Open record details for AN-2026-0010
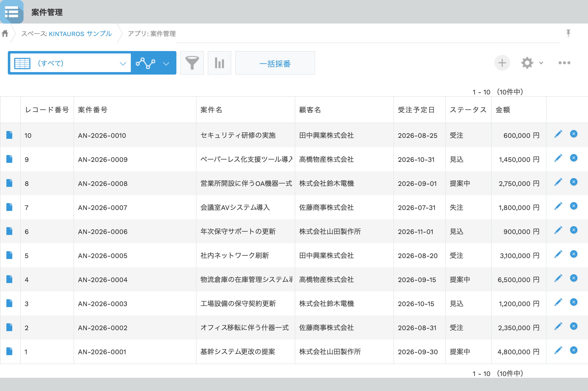Image resolution: width=588 pixels, height=391 pixels. [x=10, y=135]
